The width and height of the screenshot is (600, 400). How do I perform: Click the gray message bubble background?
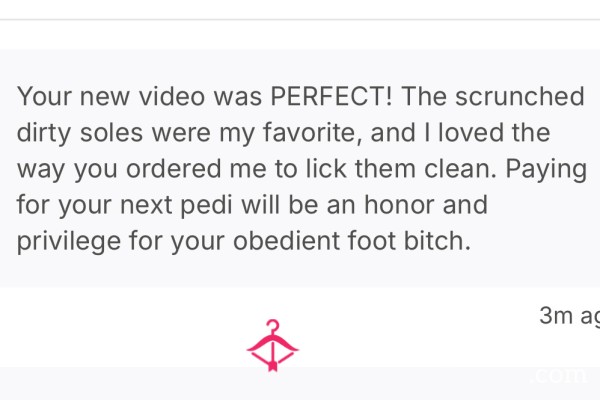pyautogui.click(x=300, y=168)
